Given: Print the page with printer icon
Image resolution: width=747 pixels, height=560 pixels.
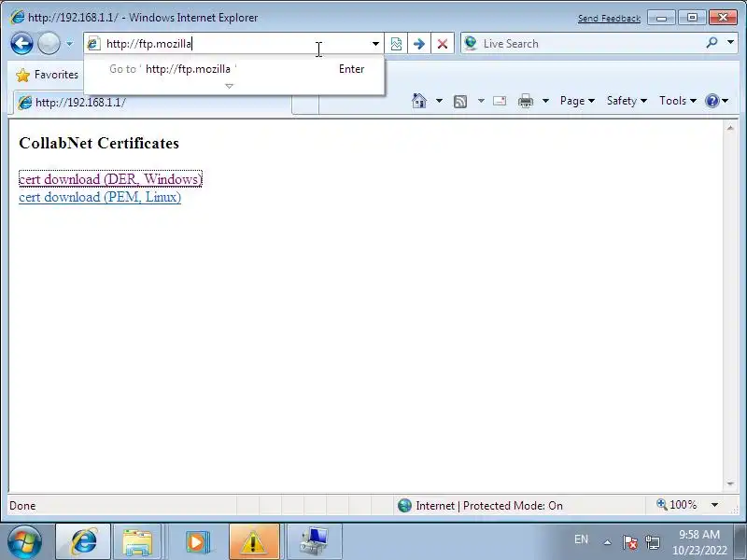Looking at the screenshot, I should (526, 101).
